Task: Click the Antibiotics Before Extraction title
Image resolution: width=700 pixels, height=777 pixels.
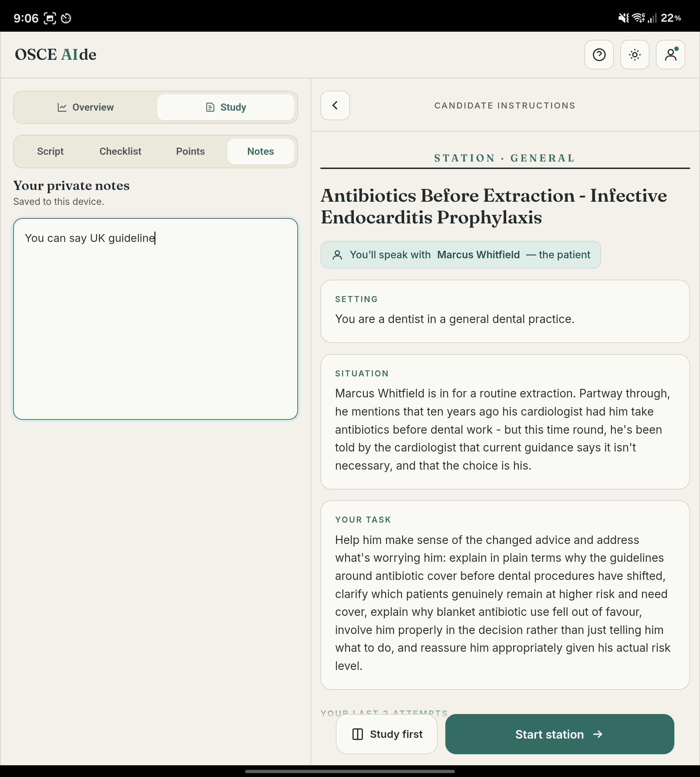Action: pyautogui.click(x=494, y=207)
